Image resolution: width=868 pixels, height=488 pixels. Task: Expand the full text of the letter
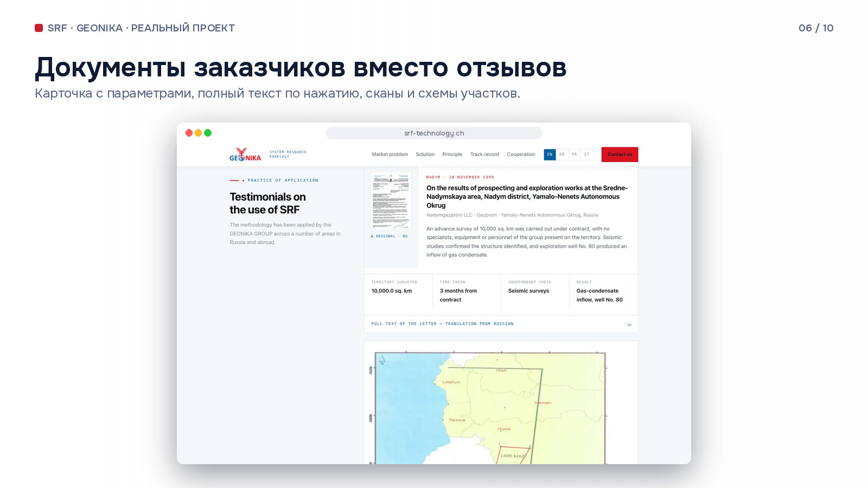(501, 324)
